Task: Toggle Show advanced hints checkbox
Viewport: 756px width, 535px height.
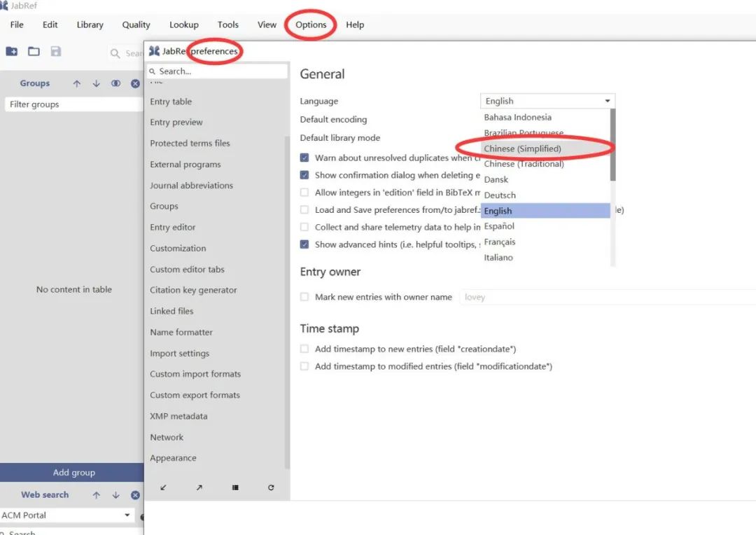Action: [304, 244]
